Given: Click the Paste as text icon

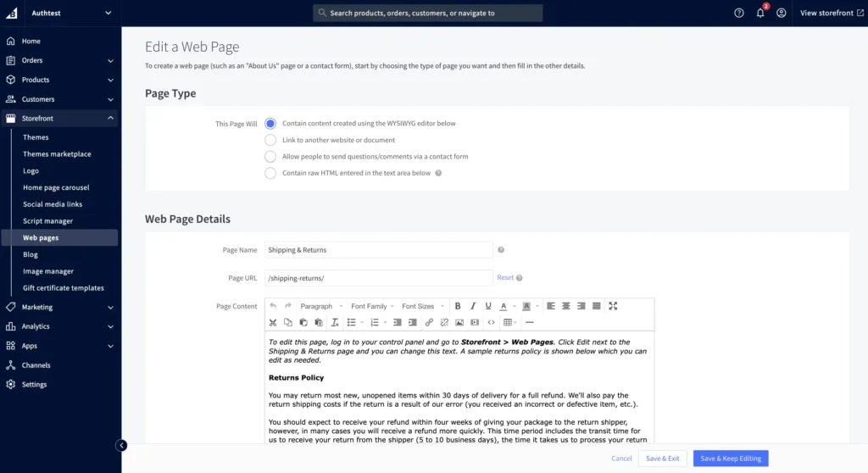Looking at the screenshot, I should [319, 322].
